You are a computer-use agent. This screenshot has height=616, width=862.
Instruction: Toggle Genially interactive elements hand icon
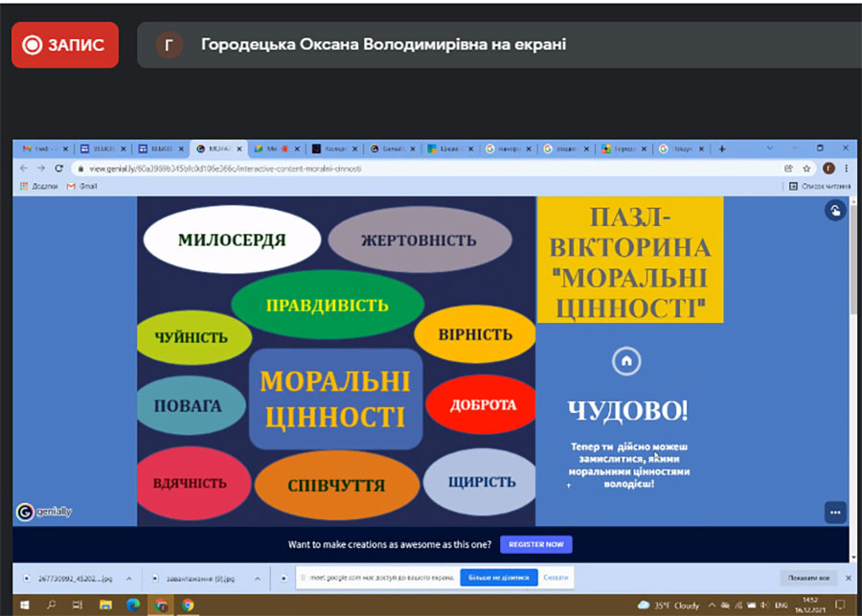835,211
